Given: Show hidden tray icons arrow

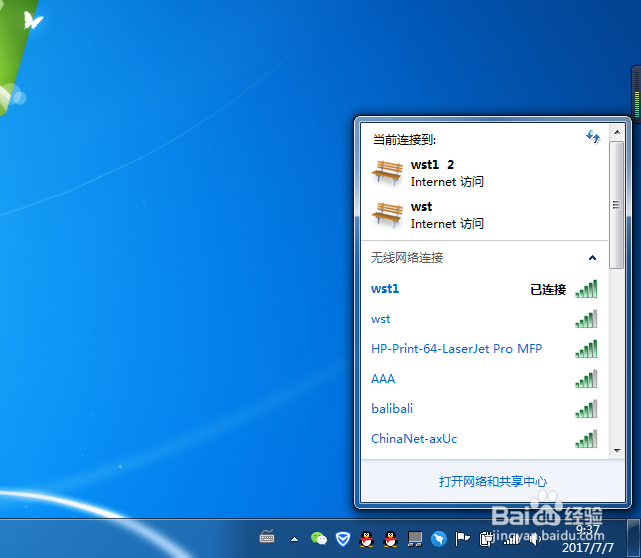Looking at the screenshot, I should point(294,539).
